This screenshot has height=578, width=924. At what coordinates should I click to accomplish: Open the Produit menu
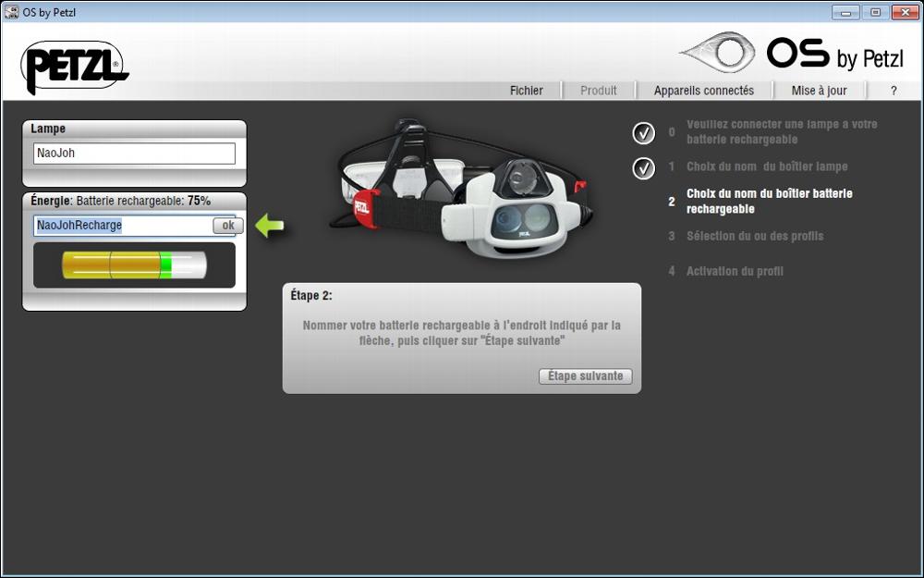(x=598, y=91)
